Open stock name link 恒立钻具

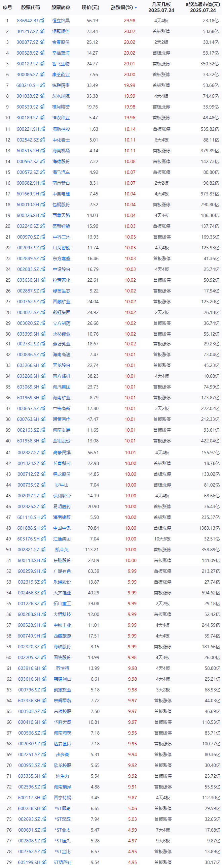tap(61, 21)
